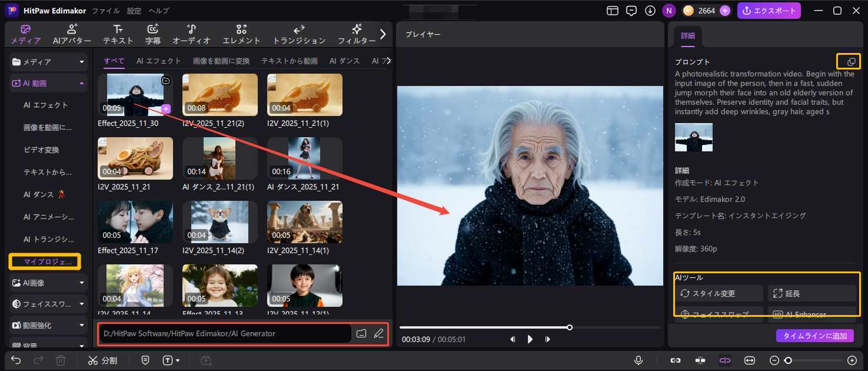Image resolution: width=868 pixels, height=371 pixels.
Task: Select the AI ダンス_2025_11_21 thumbnail
Action: pos(304,158)
